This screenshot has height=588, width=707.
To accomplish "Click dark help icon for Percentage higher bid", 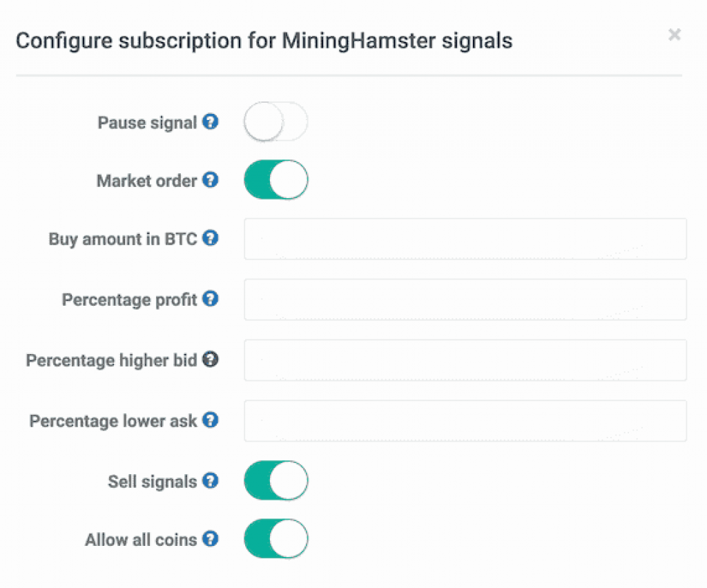I will [x=210, y=360].
